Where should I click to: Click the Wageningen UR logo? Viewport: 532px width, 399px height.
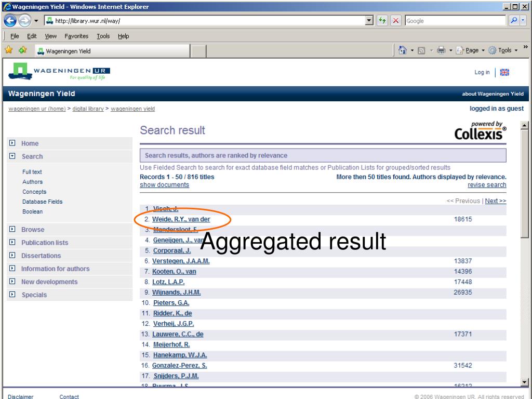(x=59, y=71)
